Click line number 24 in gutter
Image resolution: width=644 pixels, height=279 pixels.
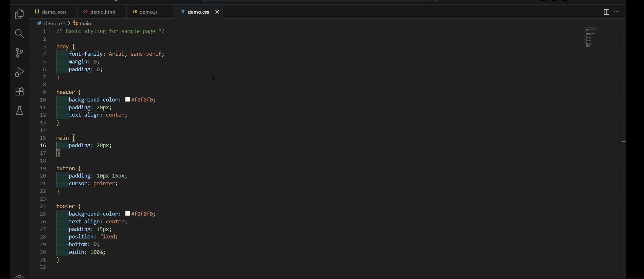coord(43,206)
